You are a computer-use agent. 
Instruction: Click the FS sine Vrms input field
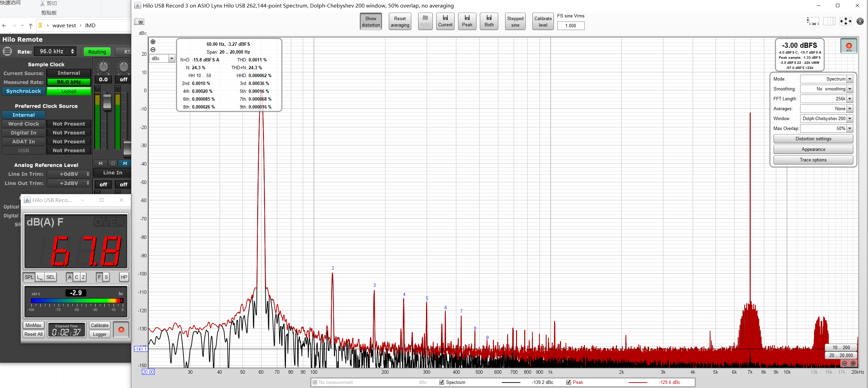[x=571, y=26]
